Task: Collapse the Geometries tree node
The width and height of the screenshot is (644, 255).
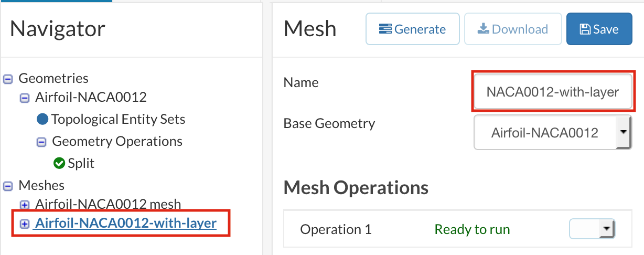Action: click(x=8, y=79)
